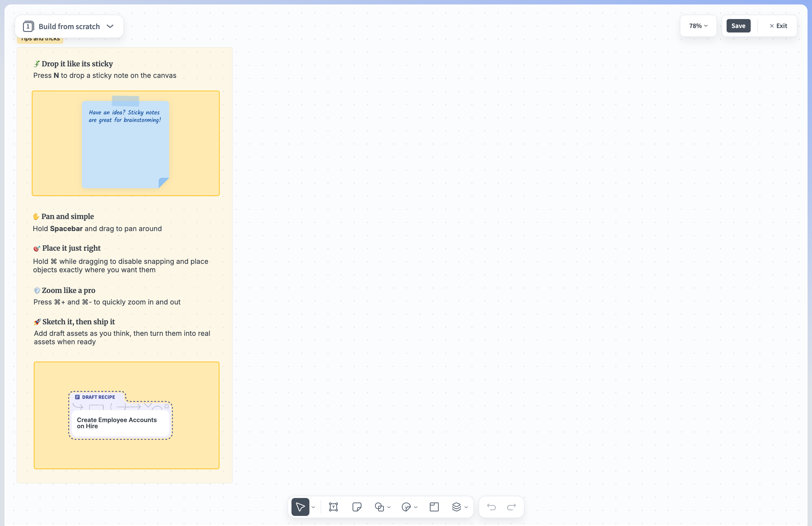Open the 78% zoom level dropdown
Viewport: 812px width, 526px height.
(698, 26)
